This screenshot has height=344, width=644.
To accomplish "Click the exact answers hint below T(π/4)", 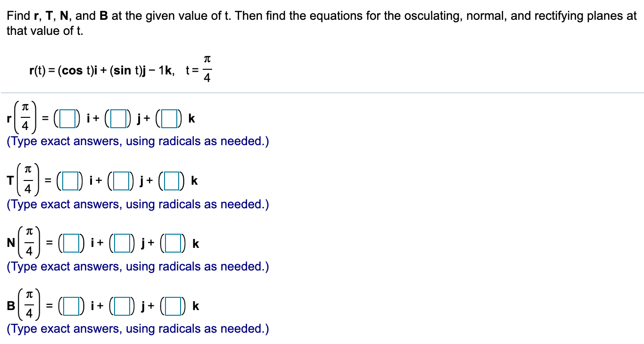I will click(137, 204).
